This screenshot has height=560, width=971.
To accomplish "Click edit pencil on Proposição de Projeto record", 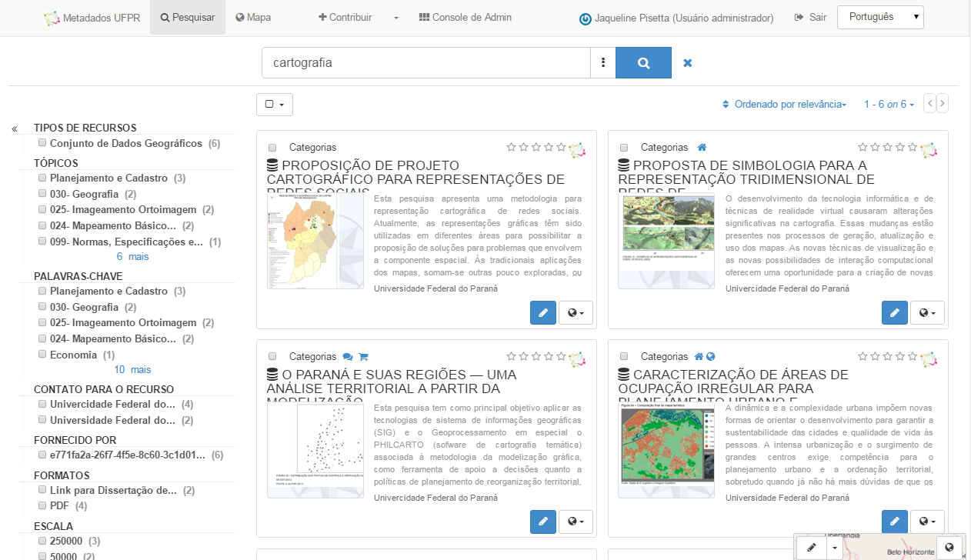I will coord(542,313).
